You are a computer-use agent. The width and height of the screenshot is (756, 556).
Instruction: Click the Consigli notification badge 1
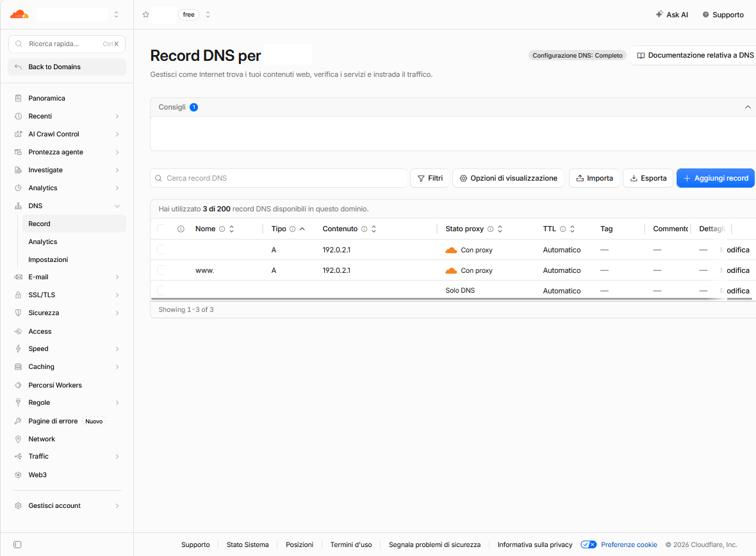click(x=194, y=107)
